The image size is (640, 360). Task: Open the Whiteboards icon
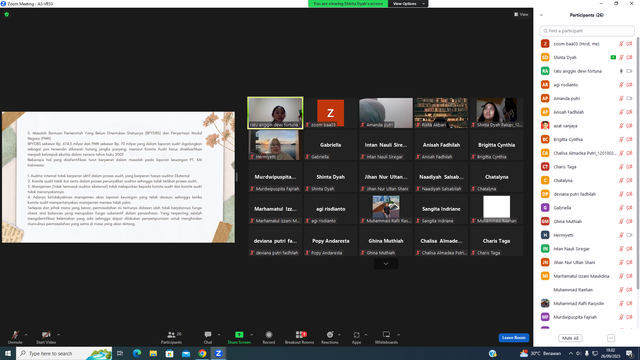point(386,335)
